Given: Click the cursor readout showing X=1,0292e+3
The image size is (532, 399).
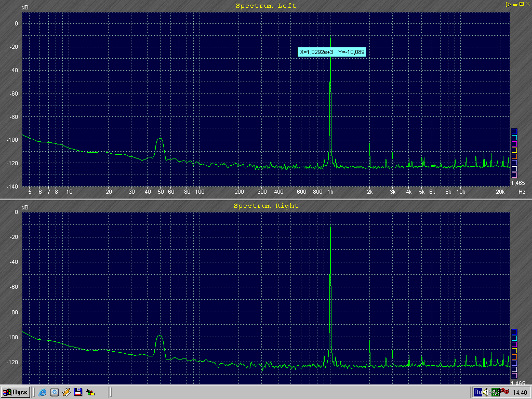Looking at the screenshot, I should 332,52.
